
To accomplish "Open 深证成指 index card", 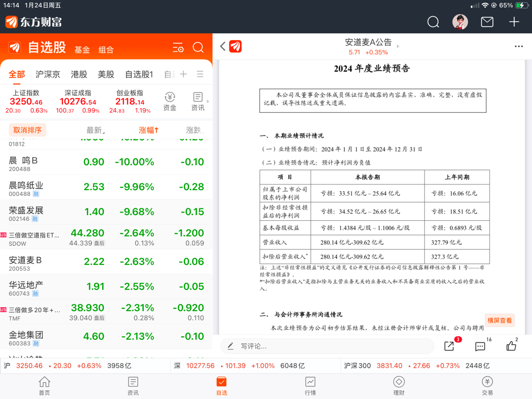I will pos(78,101).
